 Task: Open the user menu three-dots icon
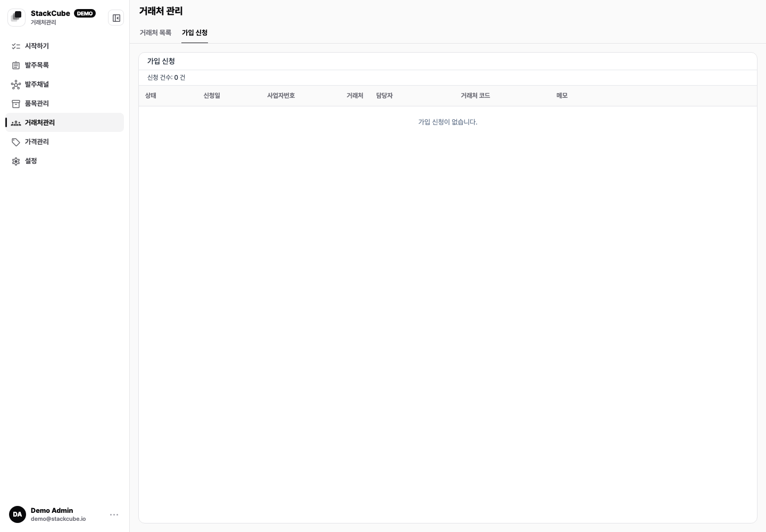[x=114, y=514]
